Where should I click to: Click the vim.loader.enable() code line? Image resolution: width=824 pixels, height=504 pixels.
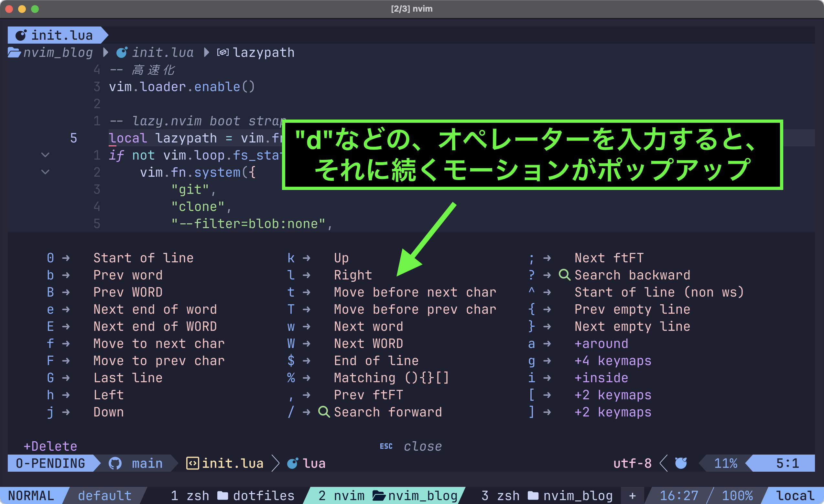[x=182, y=87]
